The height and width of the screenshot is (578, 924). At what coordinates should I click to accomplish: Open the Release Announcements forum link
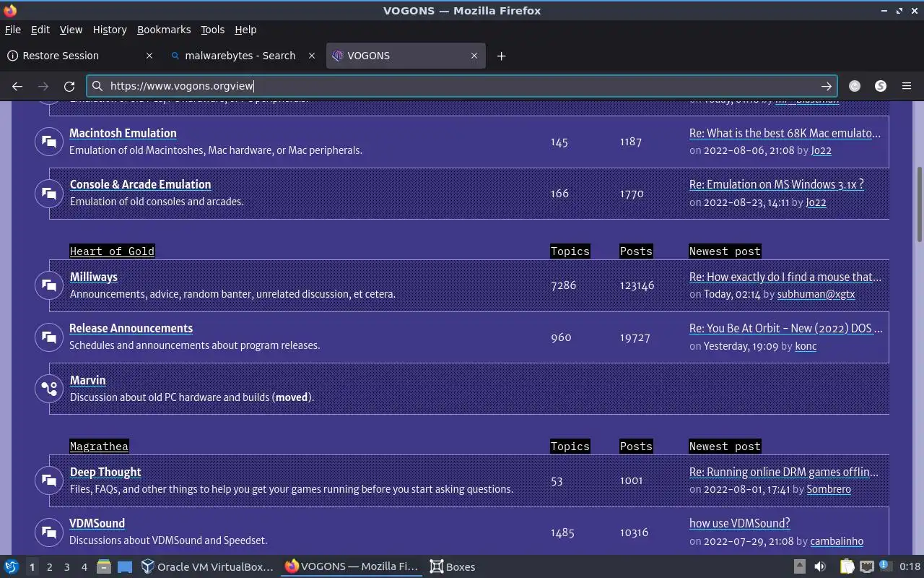click(x=131, y=328)
